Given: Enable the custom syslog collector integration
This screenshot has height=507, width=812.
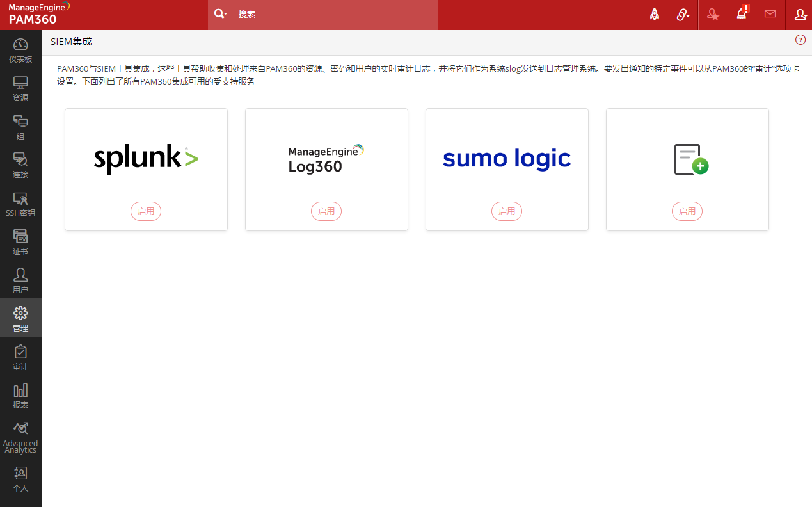Looking at the screenshot, I should pyautogui.click(x=687, y=211).
